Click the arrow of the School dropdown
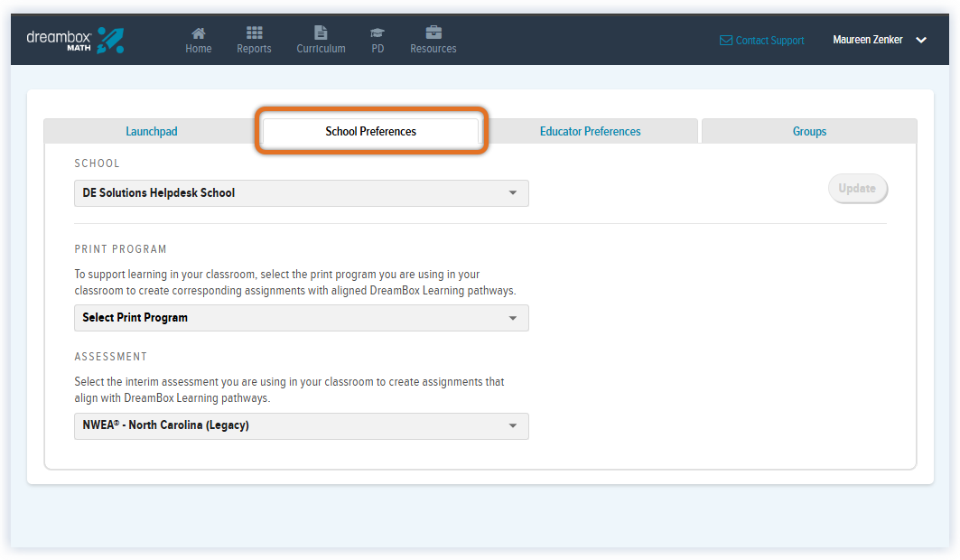The height and width of the screenshot is (560, 960). click(513, 193)
